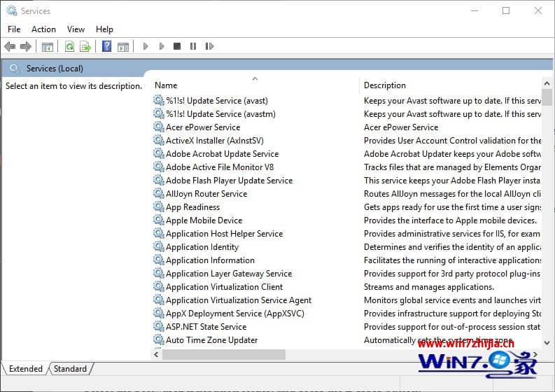
Task: Open the Help toolbar icon
Action: tap(106, 46)
